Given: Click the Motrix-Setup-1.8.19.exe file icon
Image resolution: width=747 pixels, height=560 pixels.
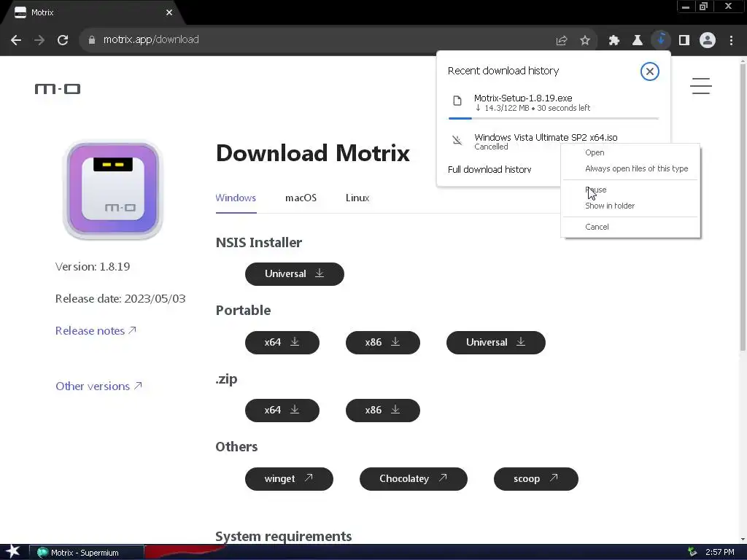Looking at the screenshot, I should (x=457, y=101).
